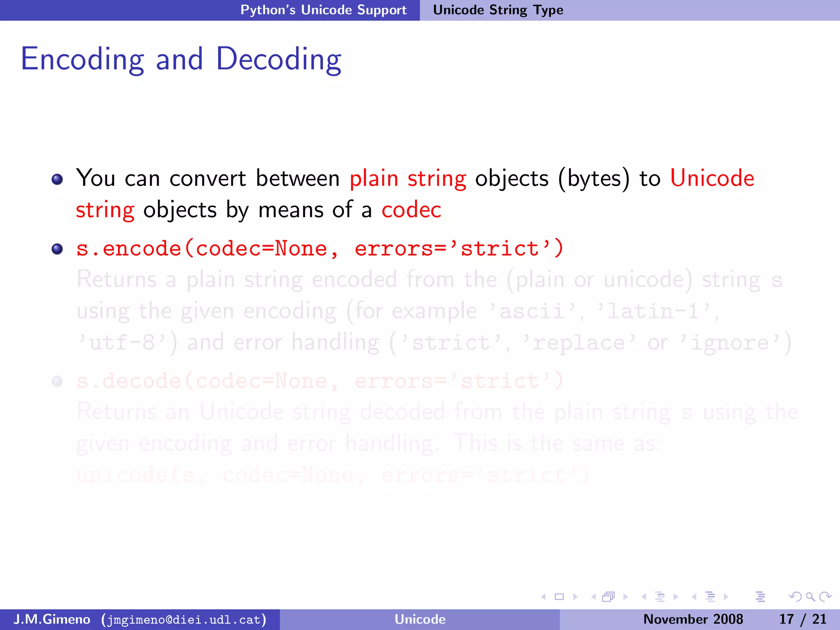Image resolution: width=840 pixels, height=630 pixels.
Task: Jump to previous subsection arrow
Action: (x=644, y=597)
